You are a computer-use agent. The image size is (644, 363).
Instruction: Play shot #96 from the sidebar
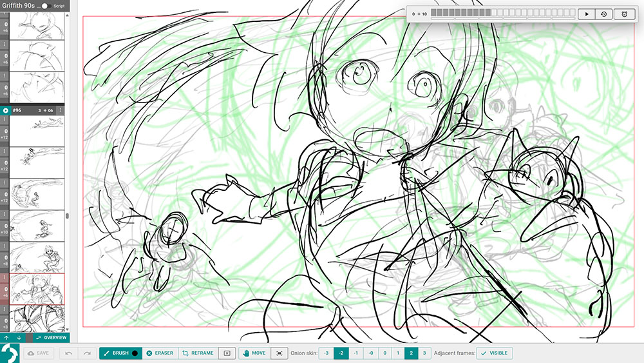[5, 110]
